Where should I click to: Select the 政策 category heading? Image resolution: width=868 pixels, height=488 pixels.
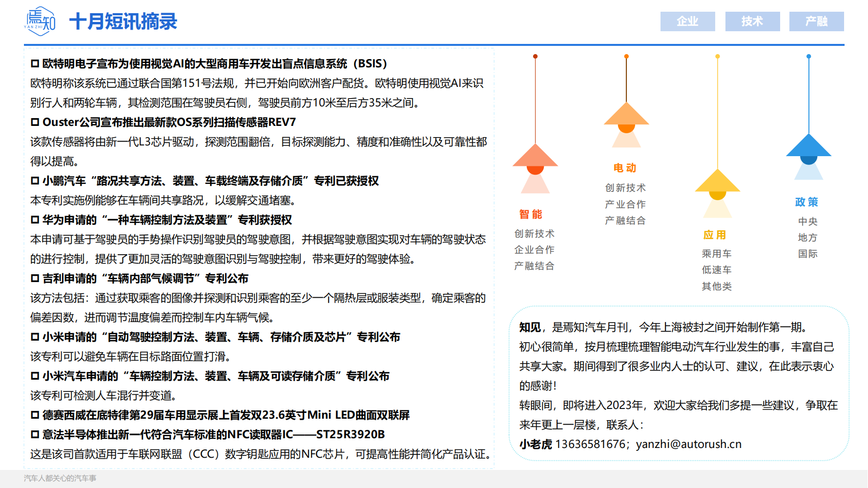806,202
